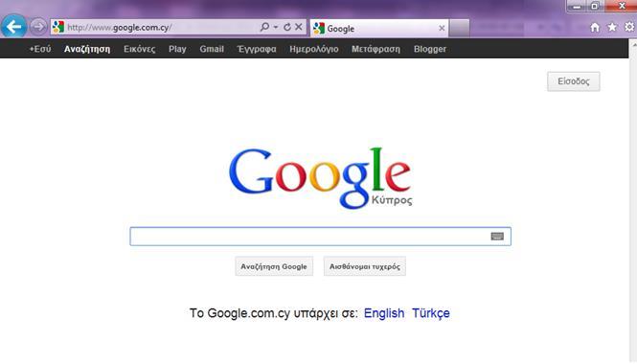Select Αναζήτηση in the top bar
This screenshot has height=364, width=637.
coord(87,49)
